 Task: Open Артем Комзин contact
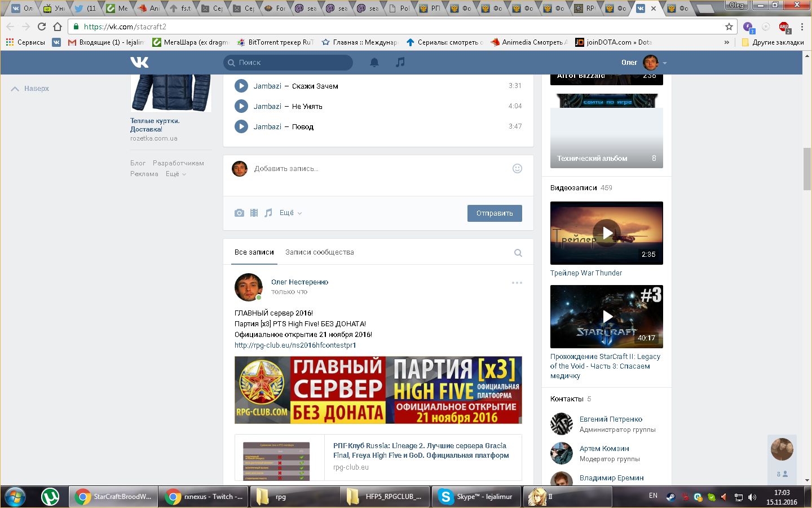pos(604,448)
